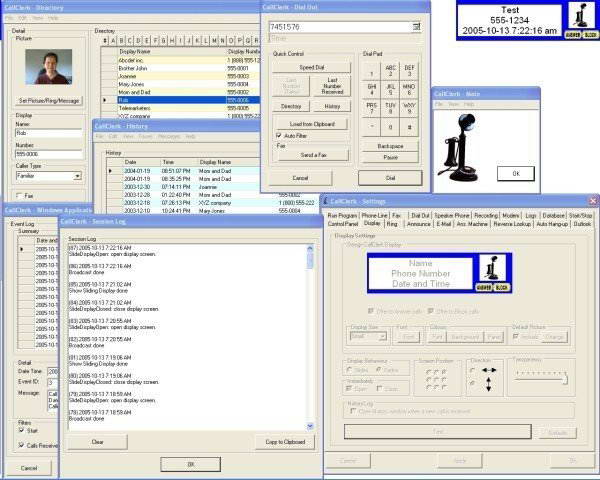Viewport: 600px width, 480px height.
Task: Click the Transparency slider handle in Settings
Action: coord(565,380)
